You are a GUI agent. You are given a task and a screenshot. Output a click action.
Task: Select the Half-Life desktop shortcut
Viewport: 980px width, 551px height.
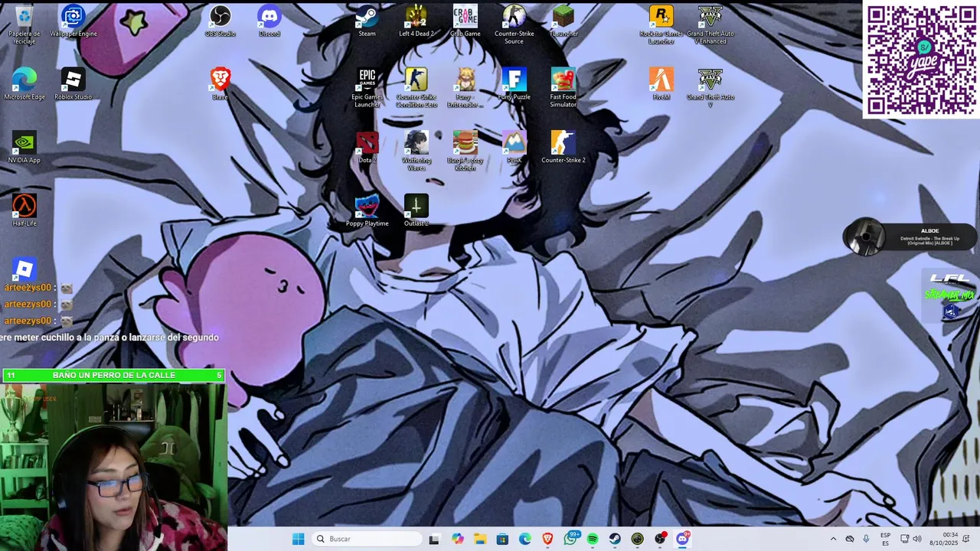click(24, 210)
